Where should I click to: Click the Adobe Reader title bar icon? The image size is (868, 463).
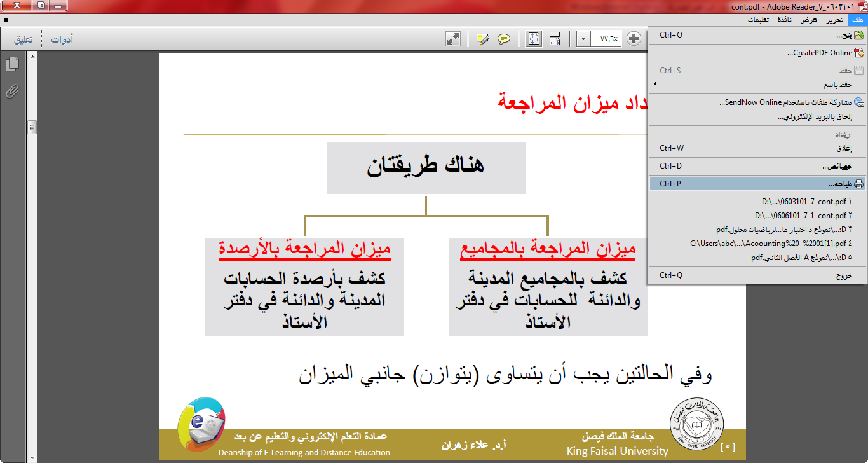point(861,6)
